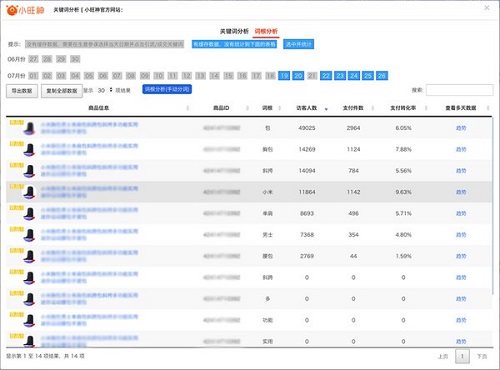This screenshot has height=370, width=500.
Task: Sort by 访客人数 column arrow
Action: tap(326, 108)
